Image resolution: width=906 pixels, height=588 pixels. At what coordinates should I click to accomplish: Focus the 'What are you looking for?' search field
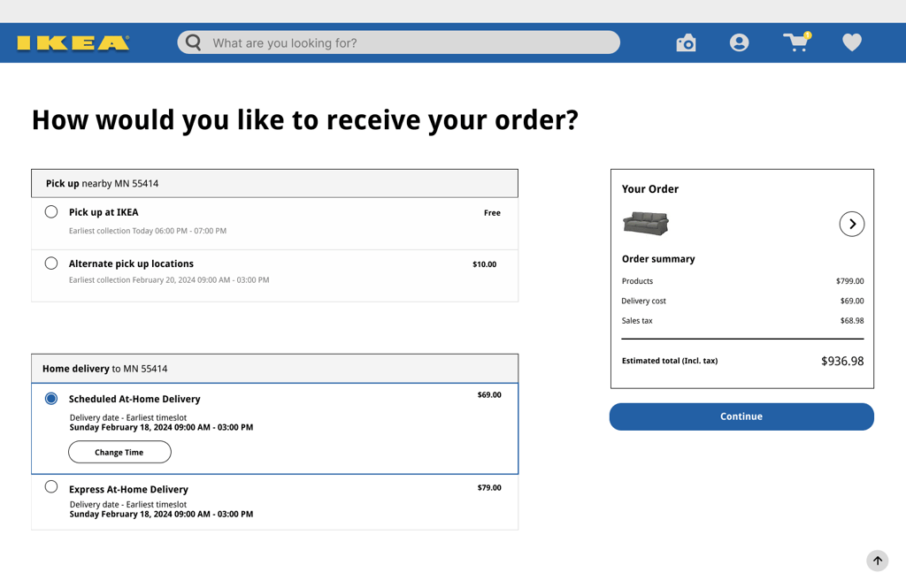coord(399,42)
